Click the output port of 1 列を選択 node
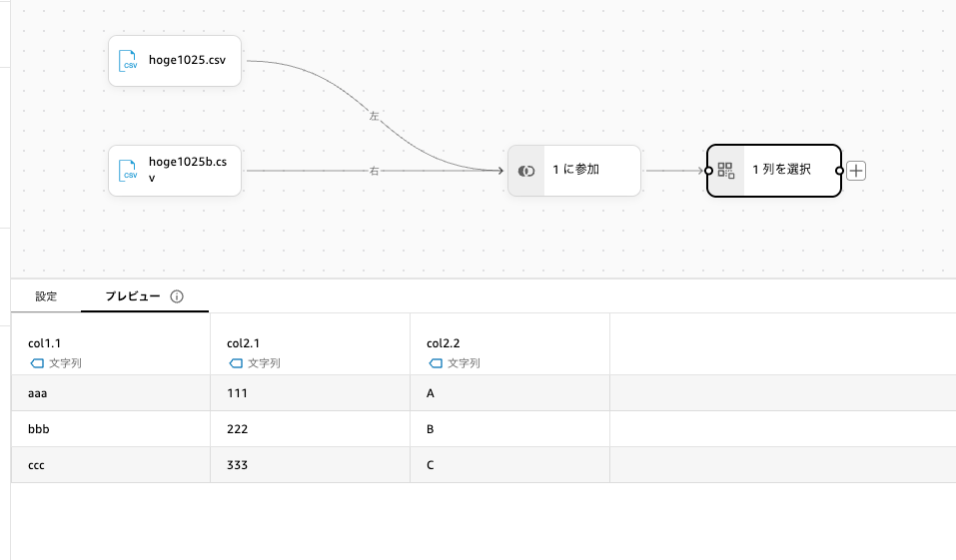 pos(839,171)
